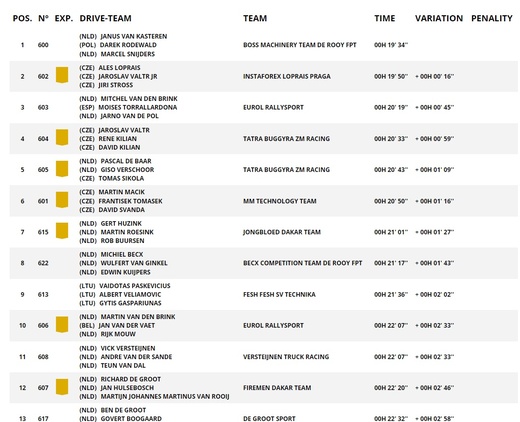Select driver Vaidotas Paskevicius
Viewport: 520px width, 422px height.
pos(135,286)
